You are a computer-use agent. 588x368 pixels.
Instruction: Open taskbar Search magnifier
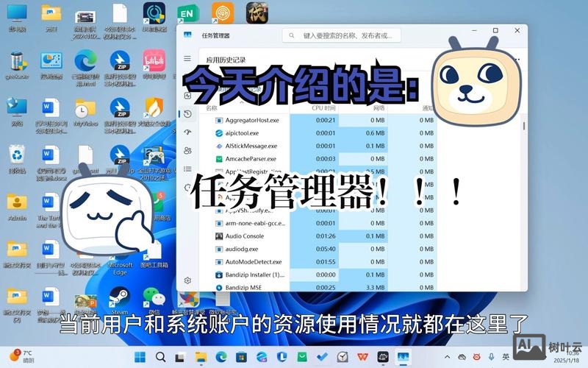point(160,357)
